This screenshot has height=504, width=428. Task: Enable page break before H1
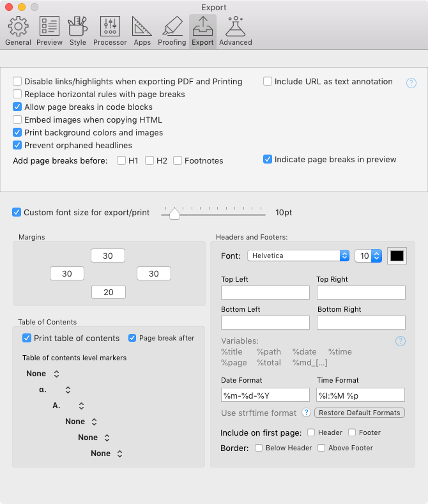(x=121, y=160)
